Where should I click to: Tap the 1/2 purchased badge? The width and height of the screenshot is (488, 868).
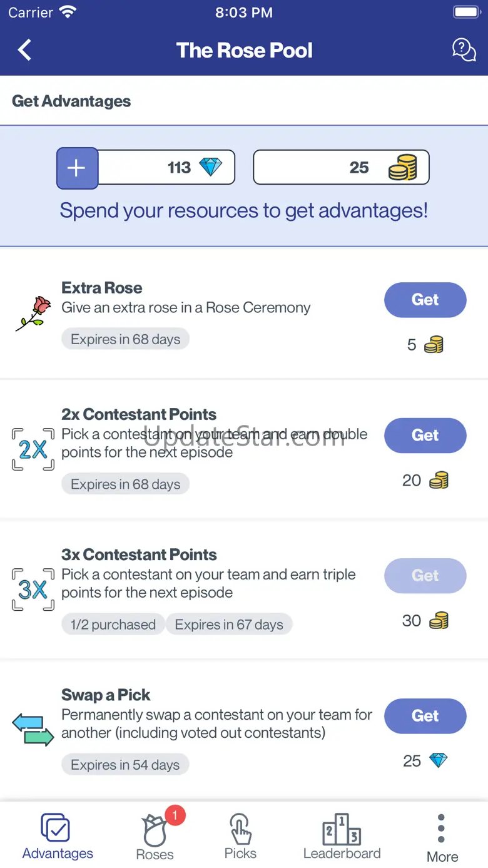coord(113,625)
